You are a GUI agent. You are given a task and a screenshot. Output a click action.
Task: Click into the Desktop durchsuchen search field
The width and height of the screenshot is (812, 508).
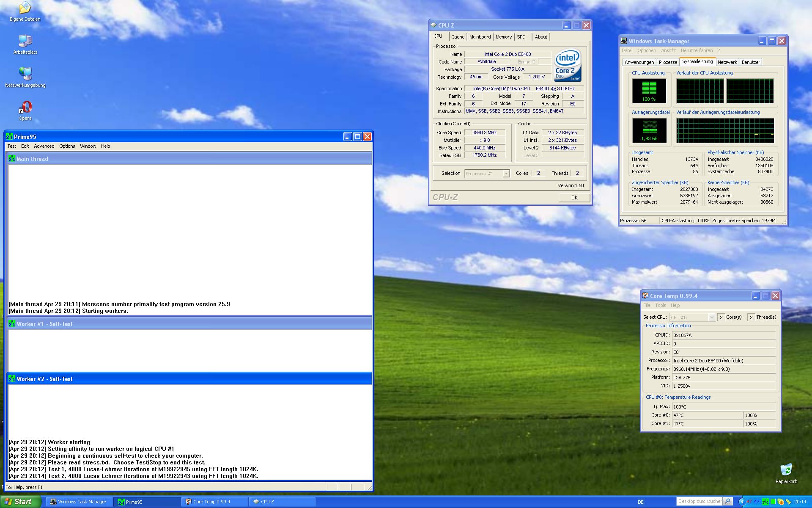699,501
